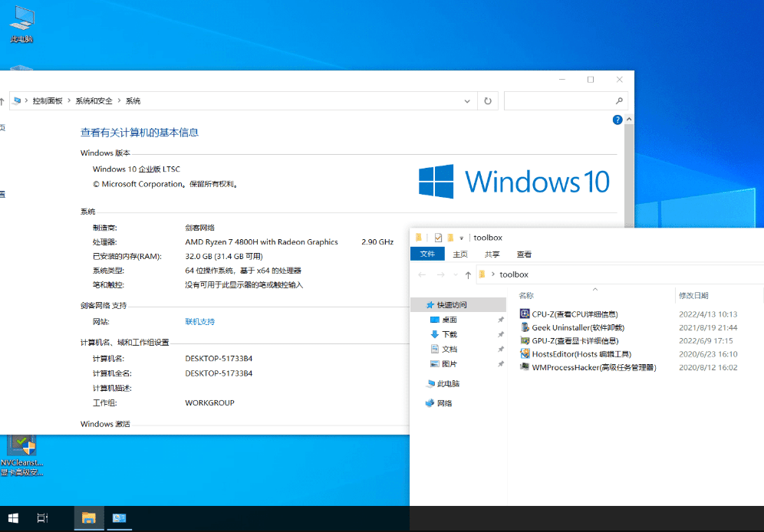
Task: Open File Explorer from the taskbar
Action: coord(88,519)
